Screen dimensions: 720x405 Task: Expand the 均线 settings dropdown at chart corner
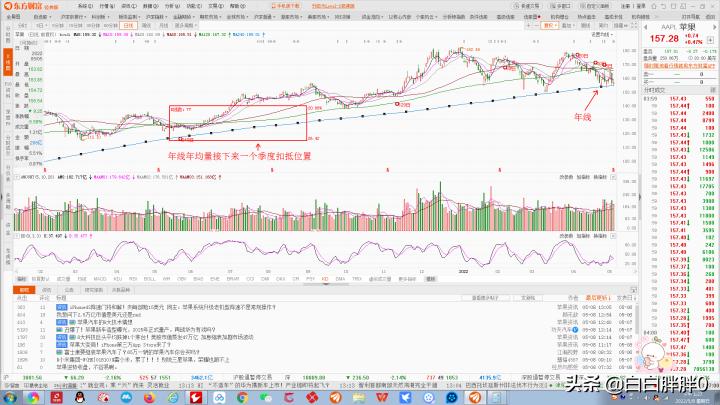click(602, 34)
